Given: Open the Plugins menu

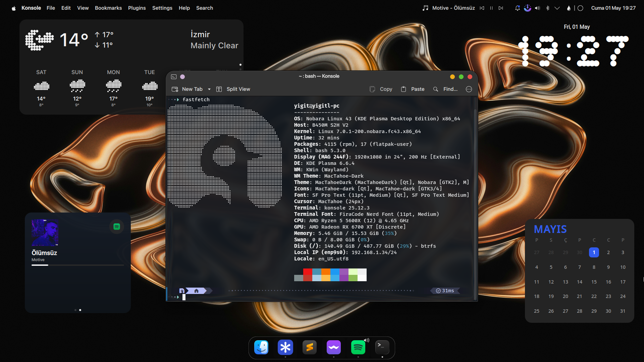Looking at the screenshot, I should point(137,8).
